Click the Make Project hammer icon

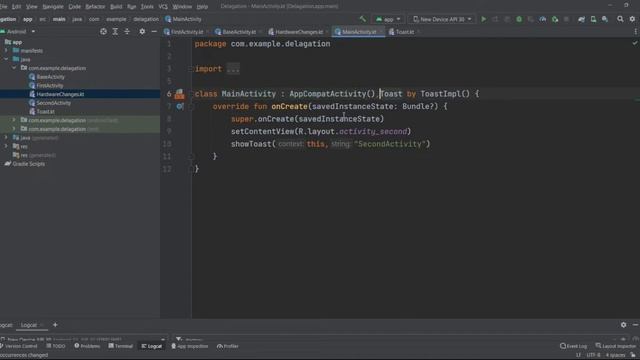(x=362, y=19)
